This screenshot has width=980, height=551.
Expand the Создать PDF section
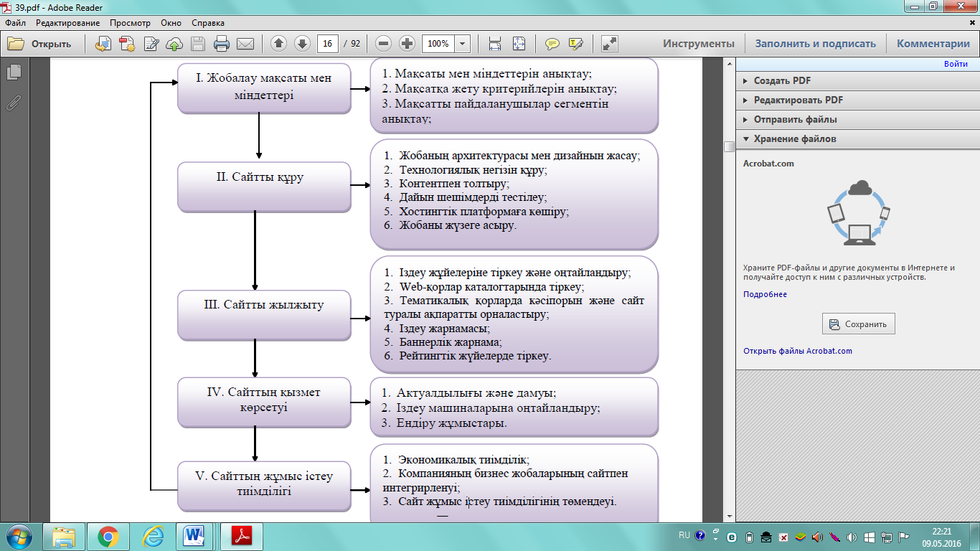coord(857,81)
